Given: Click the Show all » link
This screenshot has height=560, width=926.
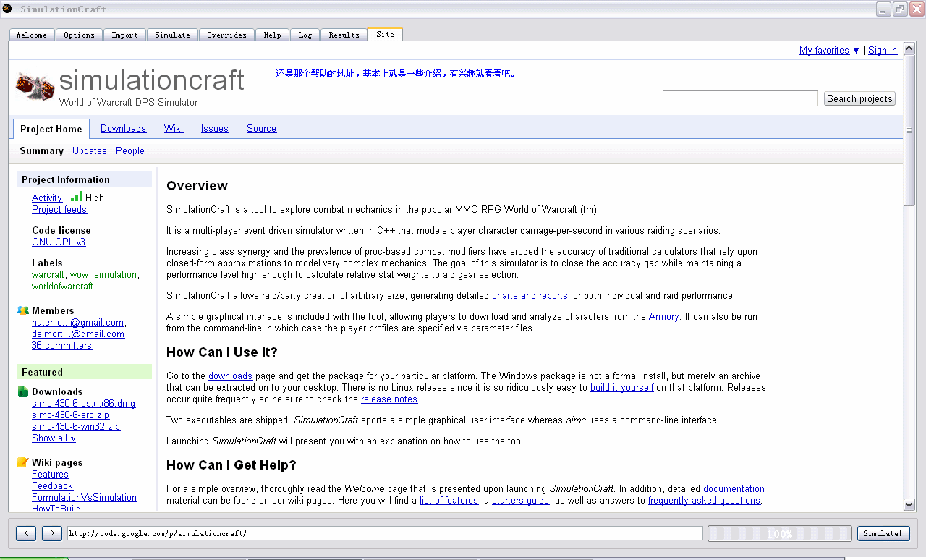Looking at the screenshot, I should (54, 438).
